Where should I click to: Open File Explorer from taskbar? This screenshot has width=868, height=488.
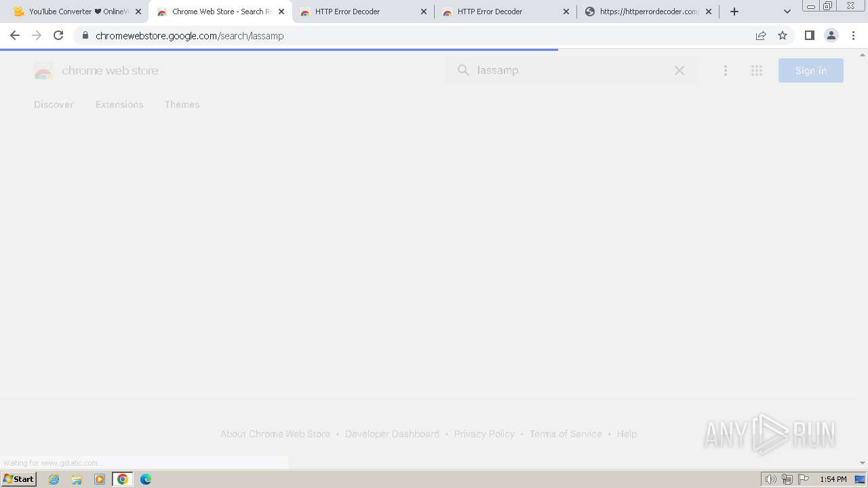(77, 479)
